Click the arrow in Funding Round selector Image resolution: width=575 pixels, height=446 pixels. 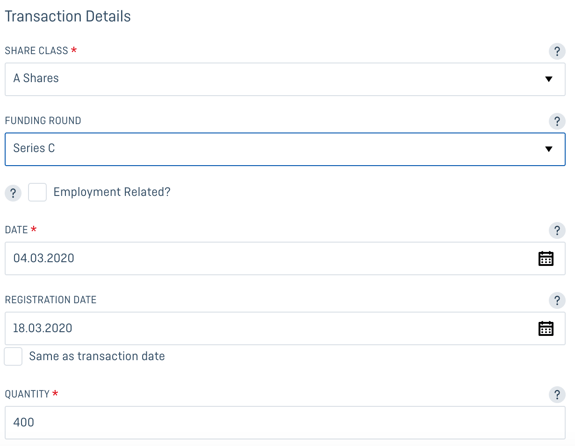tap(549, 149)
